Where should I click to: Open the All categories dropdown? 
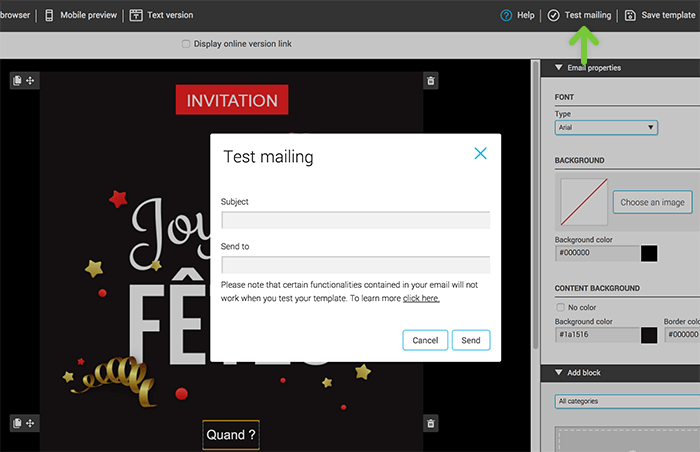tap(627, 401)
